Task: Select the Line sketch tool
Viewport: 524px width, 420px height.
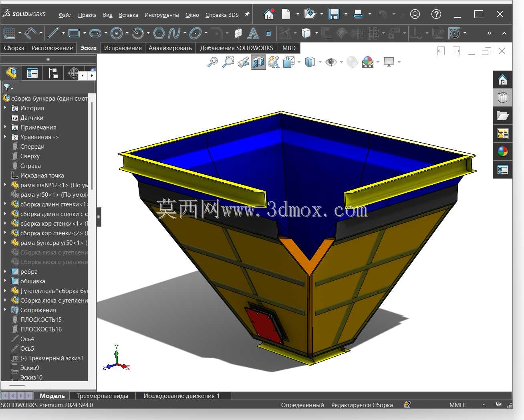Action: point(53,33)
